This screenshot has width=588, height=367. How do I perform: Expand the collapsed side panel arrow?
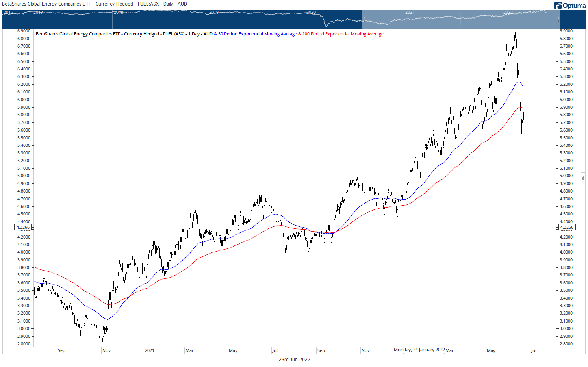point(583,178)
